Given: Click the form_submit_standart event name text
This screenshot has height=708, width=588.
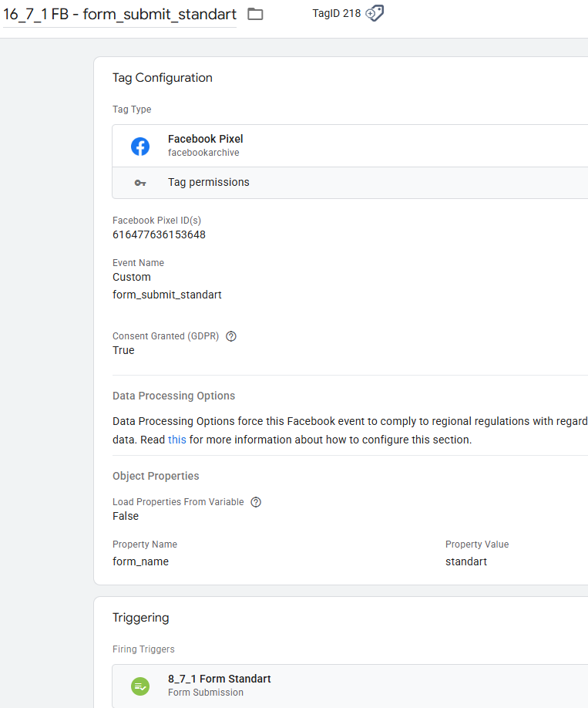Looking at the screenshot, I should 167,295.
